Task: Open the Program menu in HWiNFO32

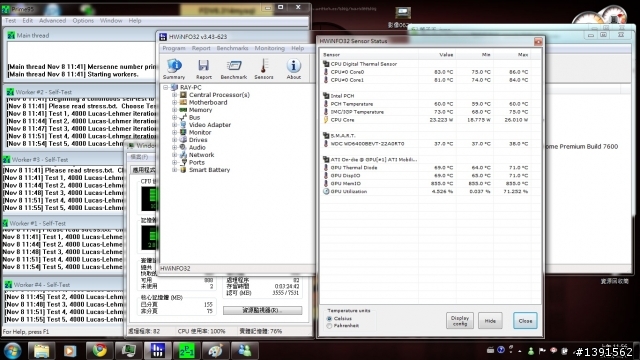Action: [x=174, y=48]
